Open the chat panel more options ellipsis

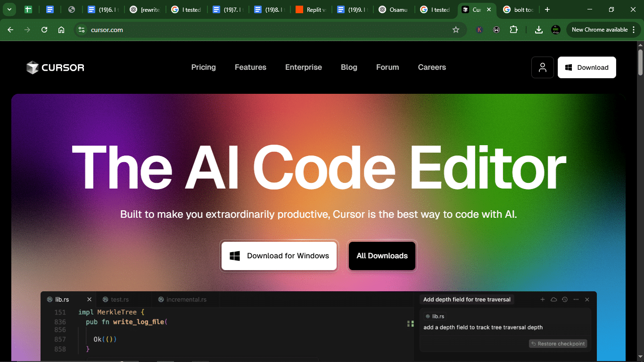pyautogui.click(x=576, y=299)
